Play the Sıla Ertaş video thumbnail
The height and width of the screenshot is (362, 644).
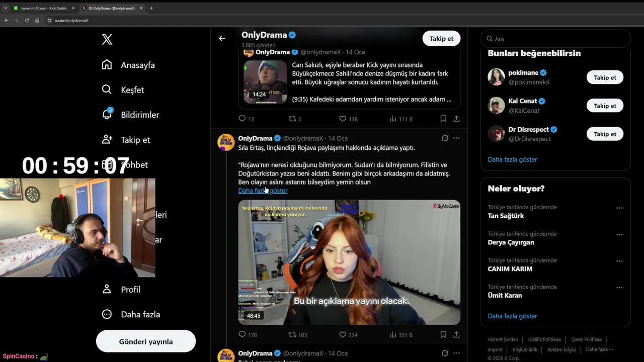(x=349, y=262)
